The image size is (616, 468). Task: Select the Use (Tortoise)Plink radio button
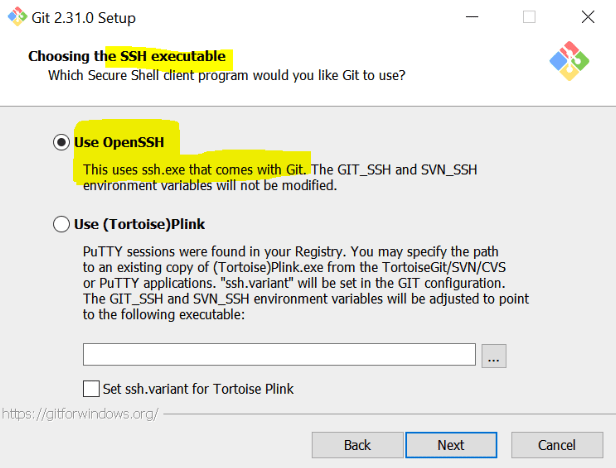pyautogui.click(x=61, y=224)
